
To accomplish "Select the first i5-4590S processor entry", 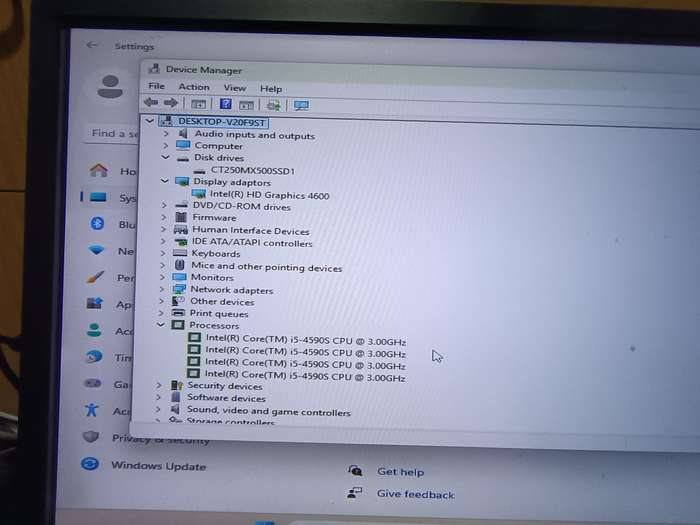I will point(305,341).
